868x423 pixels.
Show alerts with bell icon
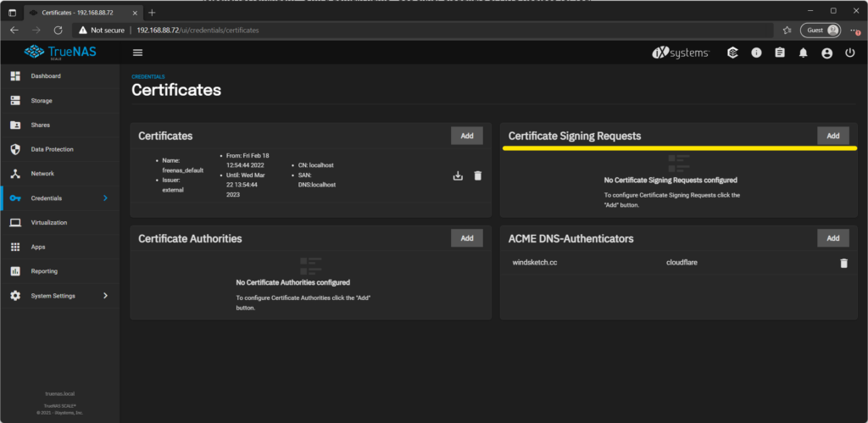[804, 53]
